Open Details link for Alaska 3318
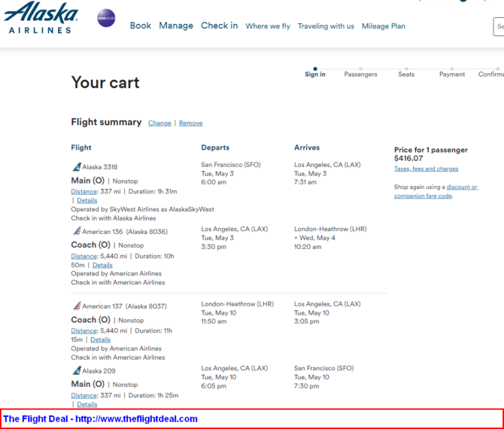 [x=87, y=200]
